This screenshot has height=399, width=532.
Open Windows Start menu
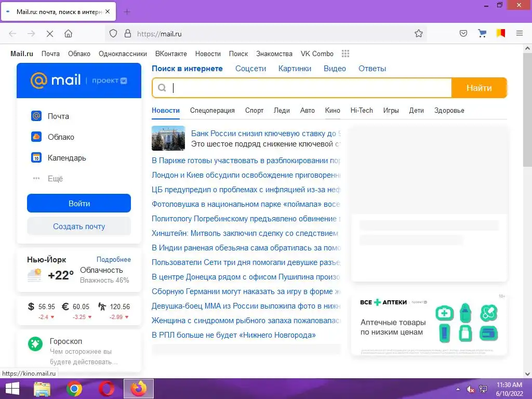(x=12, y=389)
